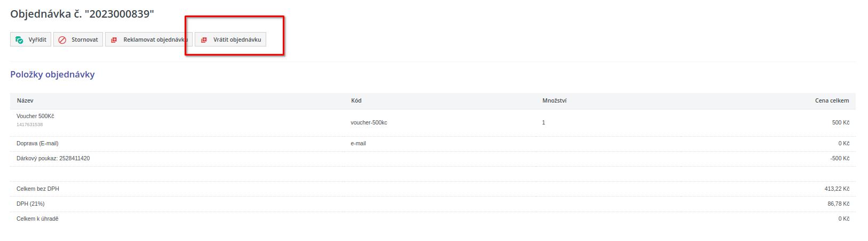Select the Celkem k úhradě label
The height and width of the screenshot is (241, 868).
coord(37,219)
